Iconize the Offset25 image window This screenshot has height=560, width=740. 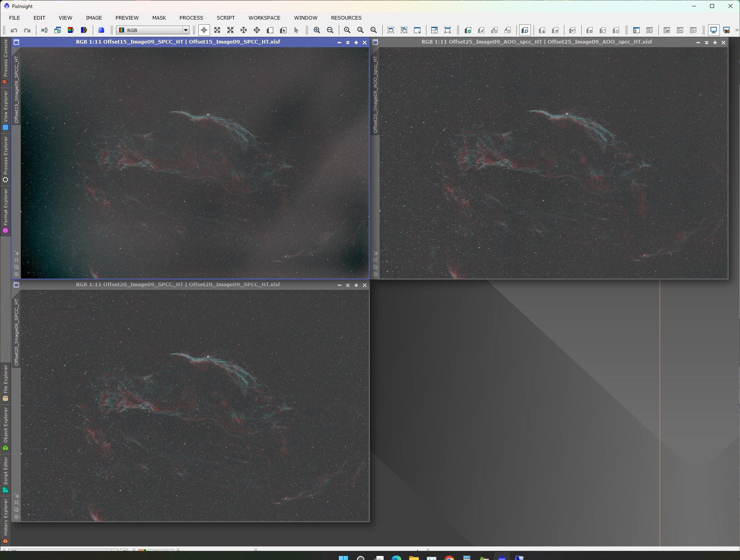click(698, 42)
